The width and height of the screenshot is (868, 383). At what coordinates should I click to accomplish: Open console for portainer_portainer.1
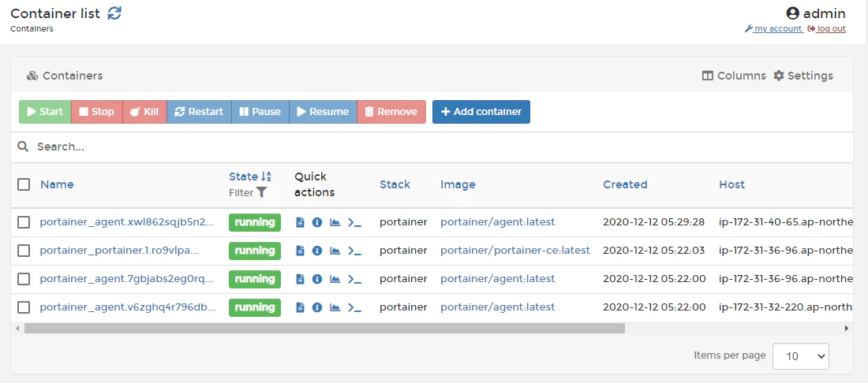pos(354,251)
